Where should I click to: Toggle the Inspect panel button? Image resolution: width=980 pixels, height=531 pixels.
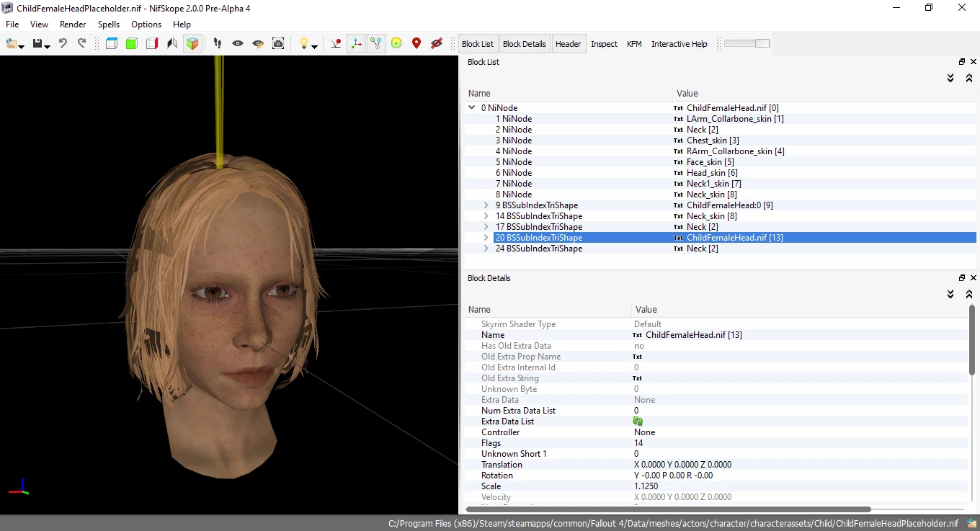604,44
